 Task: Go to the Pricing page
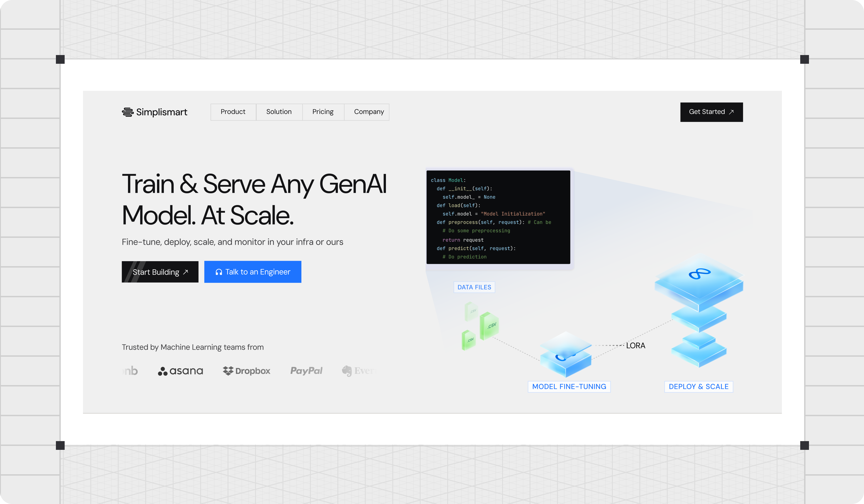[323, 112]
